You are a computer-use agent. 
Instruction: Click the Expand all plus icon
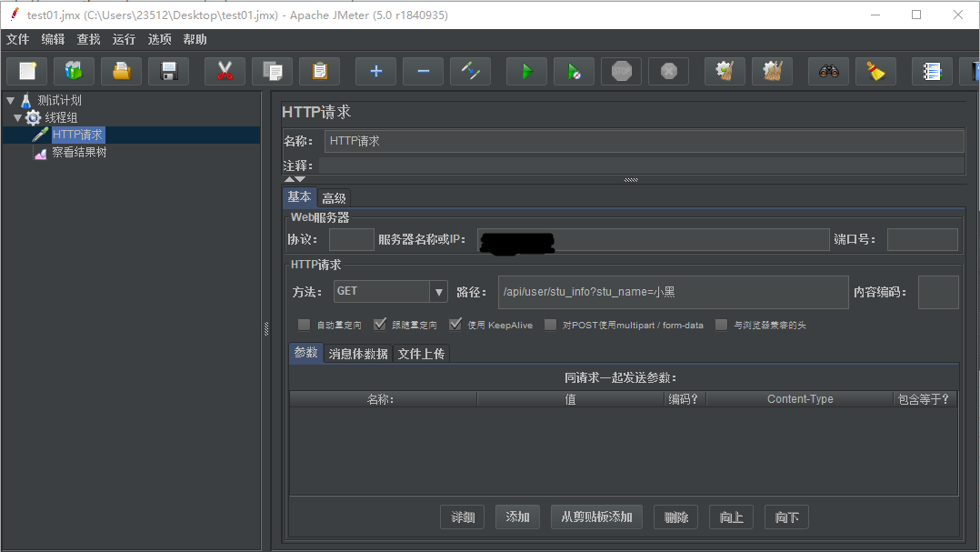tap(375, 71)
